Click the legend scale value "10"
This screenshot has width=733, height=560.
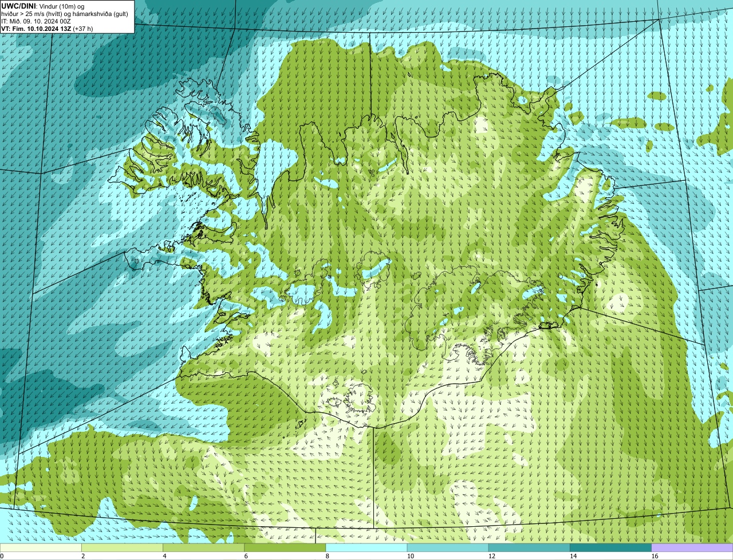410,556
